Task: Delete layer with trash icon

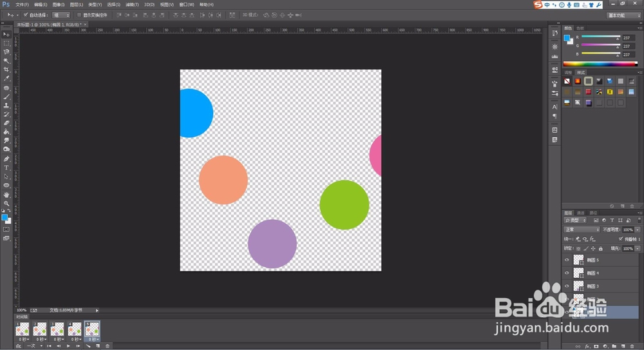Action: (632, 346)
